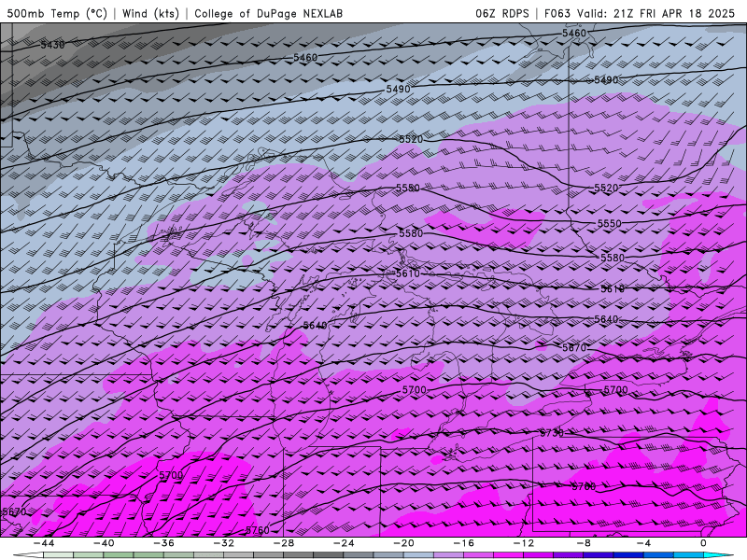
Task: Select the 5730 height contour label
Action: coord(552,433)
